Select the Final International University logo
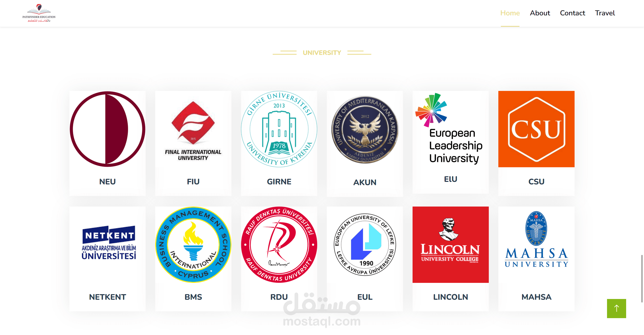Image resolution: width=644 pixels, height=335 pixels. coord(193,129)
